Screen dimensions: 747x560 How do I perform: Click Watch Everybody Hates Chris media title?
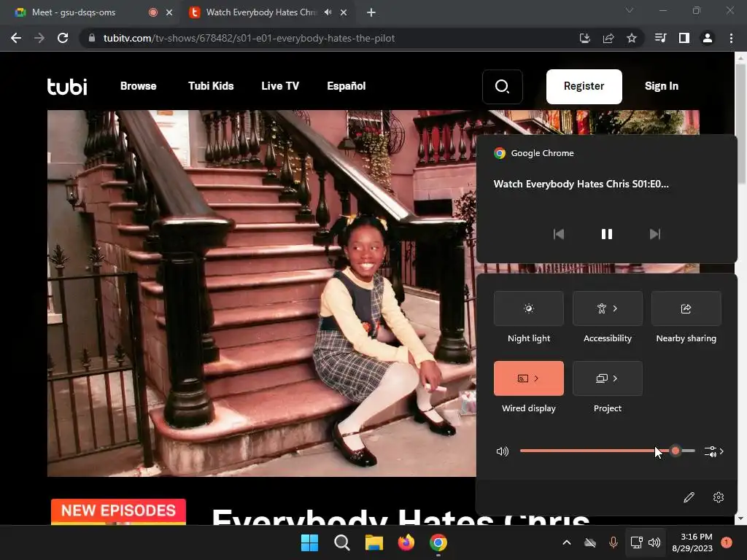tap(581, 184)
